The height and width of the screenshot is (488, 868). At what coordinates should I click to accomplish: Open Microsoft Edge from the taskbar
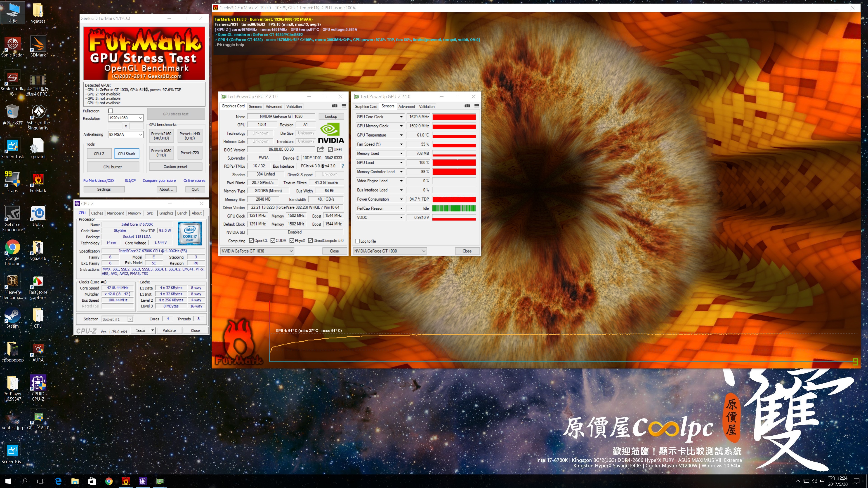(58, 481)
